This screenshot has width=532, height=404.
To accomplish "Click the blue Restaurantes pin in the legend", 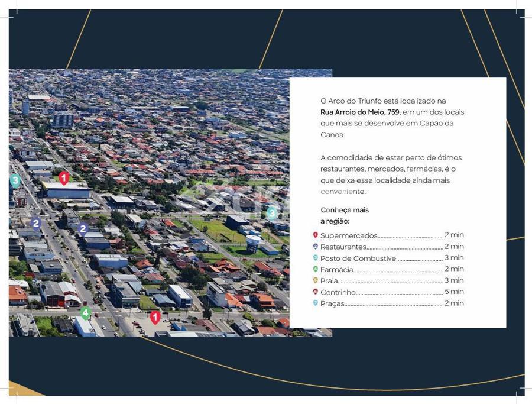I will tap(315, 247).
